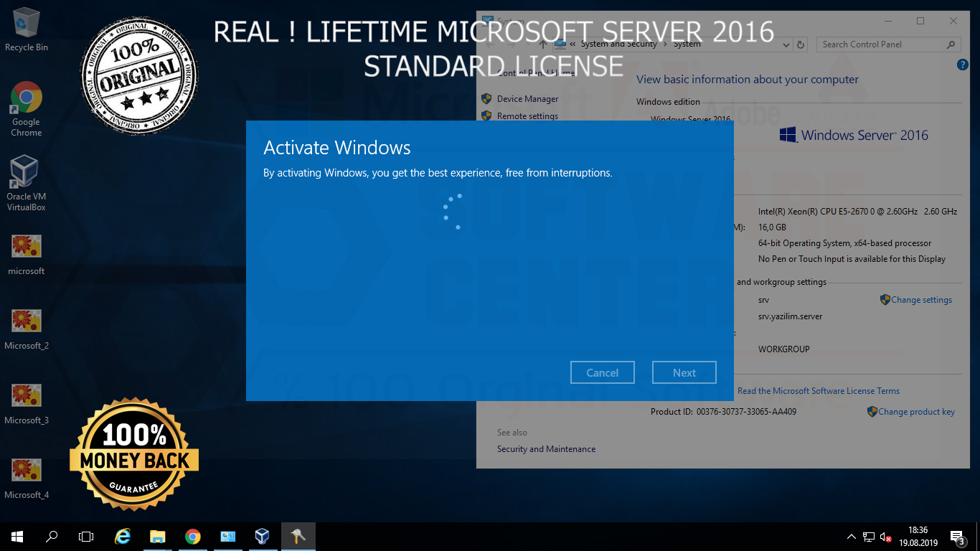Screen dimensions: 980x551
Task: Click the '16,0 GB' installed memory value
Action: click(772, 227)
